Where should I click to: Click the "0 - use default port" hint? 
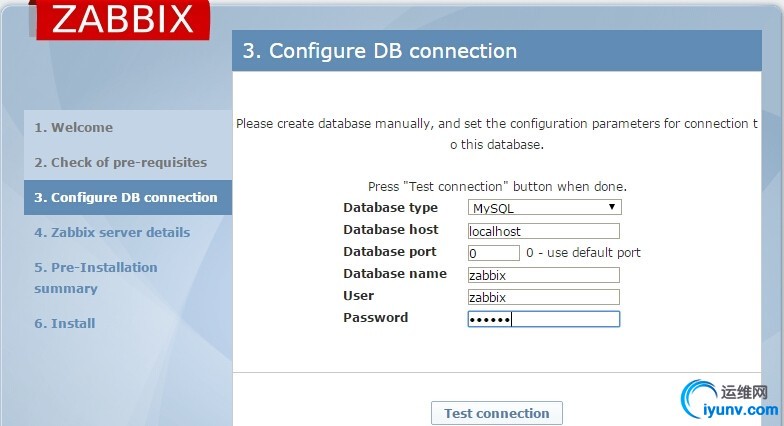tap(583, 252)
